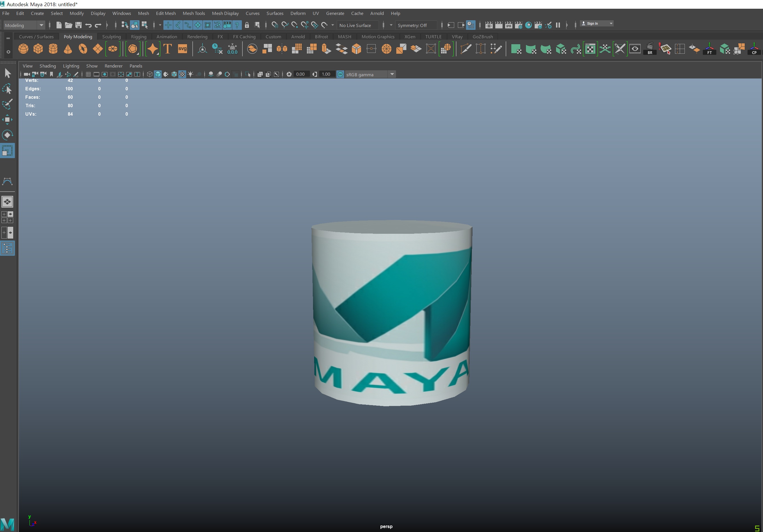Screen dimensions: 763x532
Task: Create a polygon torus from the shelf
Action: 83,49
